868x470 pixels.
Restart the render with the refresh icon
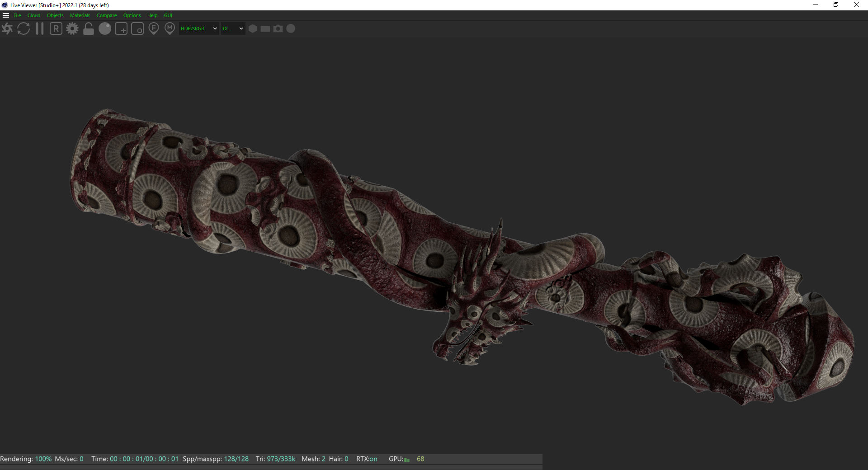[24, 29]
